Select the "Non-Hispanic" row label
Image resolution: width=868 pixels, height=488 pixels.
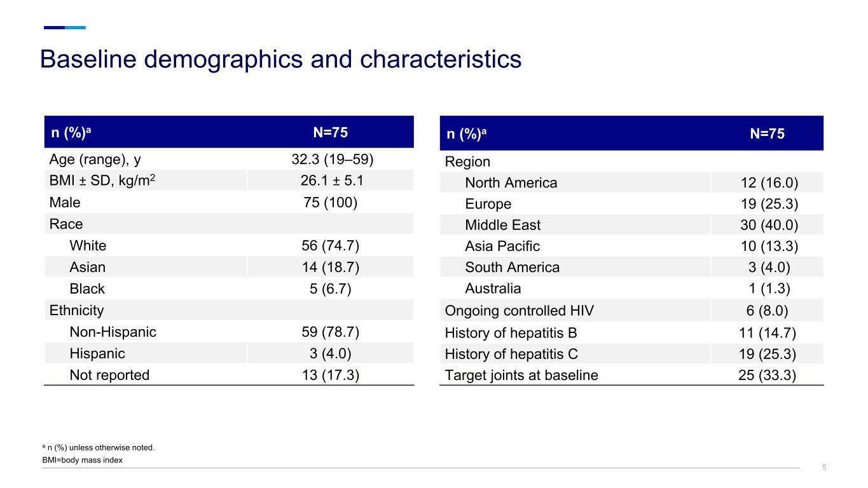pyautogui.click(x=113, y=332)
